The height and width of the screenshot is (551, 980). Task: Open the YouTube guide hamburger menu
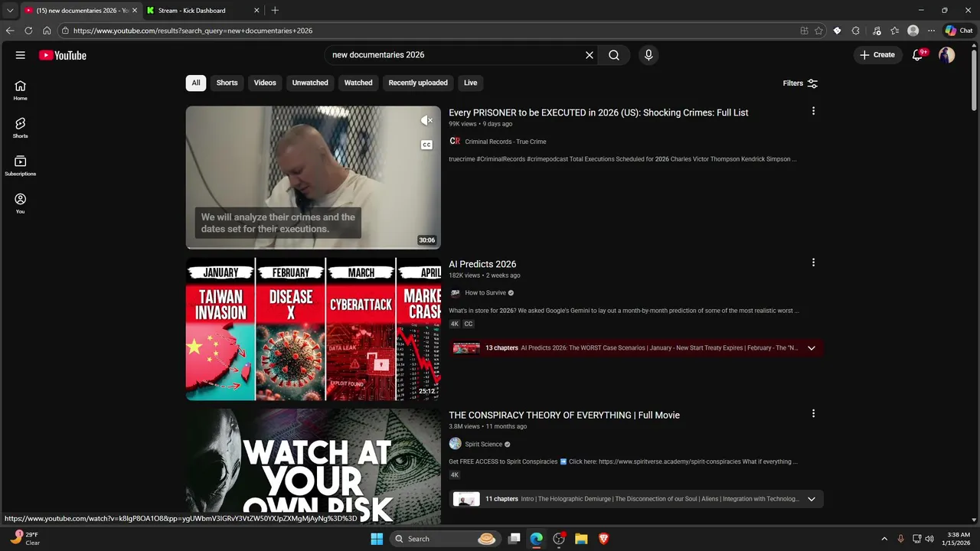click(21, 55)
